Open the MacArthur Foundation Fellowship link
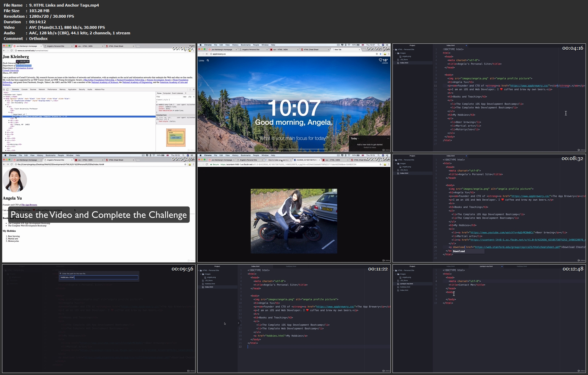Image resolution: width=588 pixels, height=375 pixels. coord(99,80)
